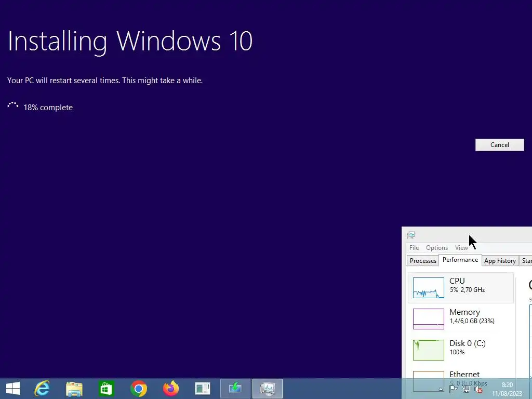Click the '100%' disk usage value
Image resolution: width=532 pixels, height=399 pixels.
(457, 352)
